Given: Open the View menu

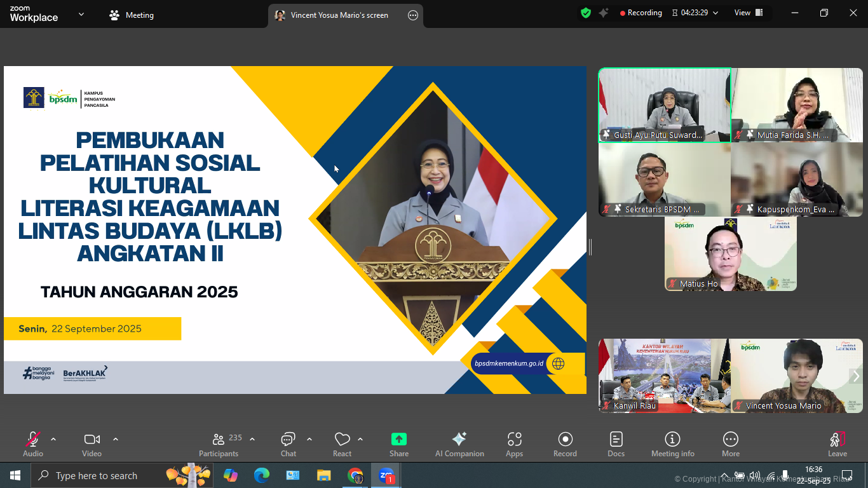Looking at the screenshot, I should 744,12.
